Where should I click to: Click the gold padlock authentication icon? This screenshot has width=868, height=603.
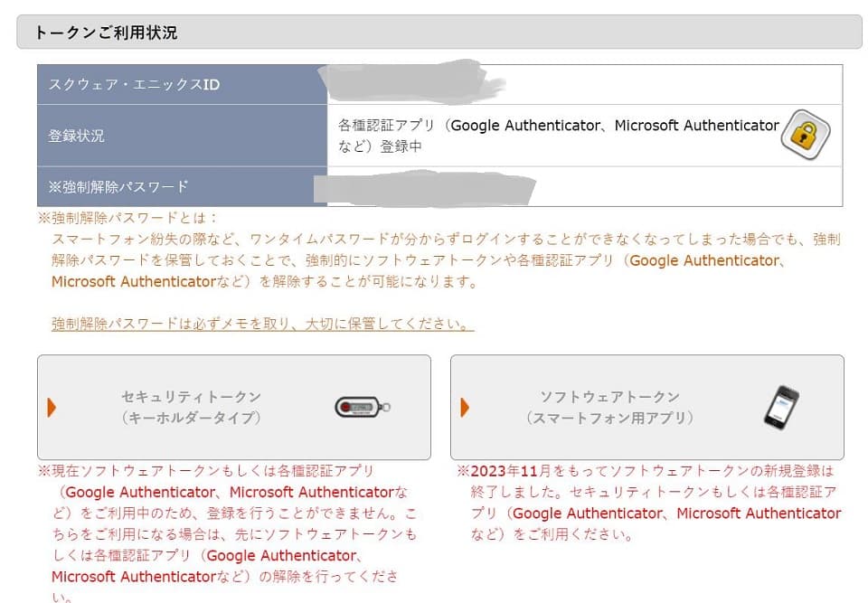(x=806, y=135)
